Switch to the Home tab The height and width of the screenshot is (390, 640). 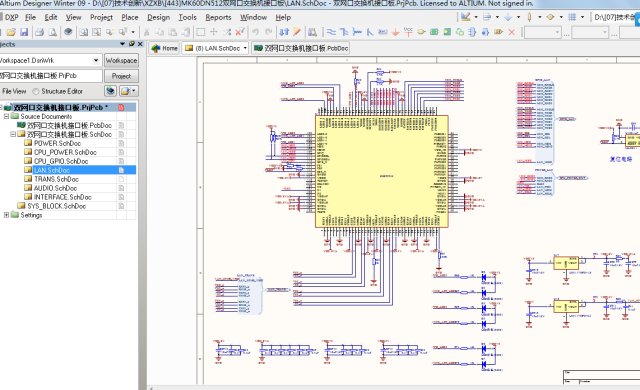[164, 48]
